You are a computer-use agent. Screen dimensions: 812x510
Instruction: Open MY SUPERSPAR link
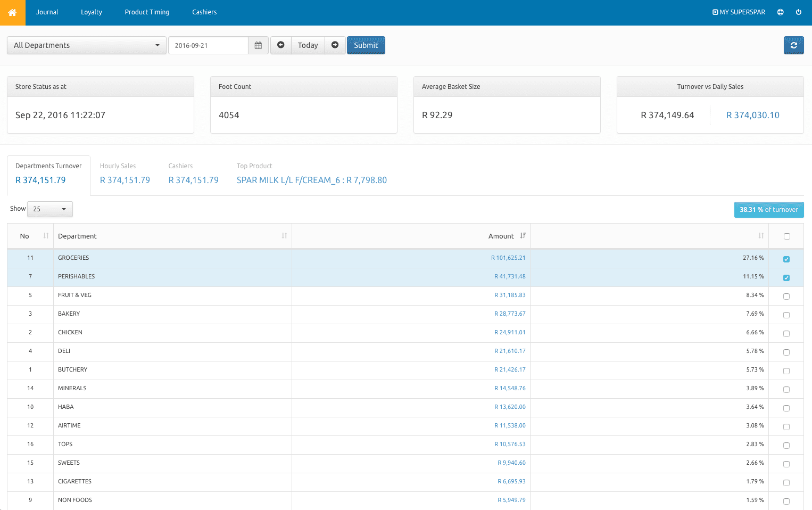tap(739, 12)
